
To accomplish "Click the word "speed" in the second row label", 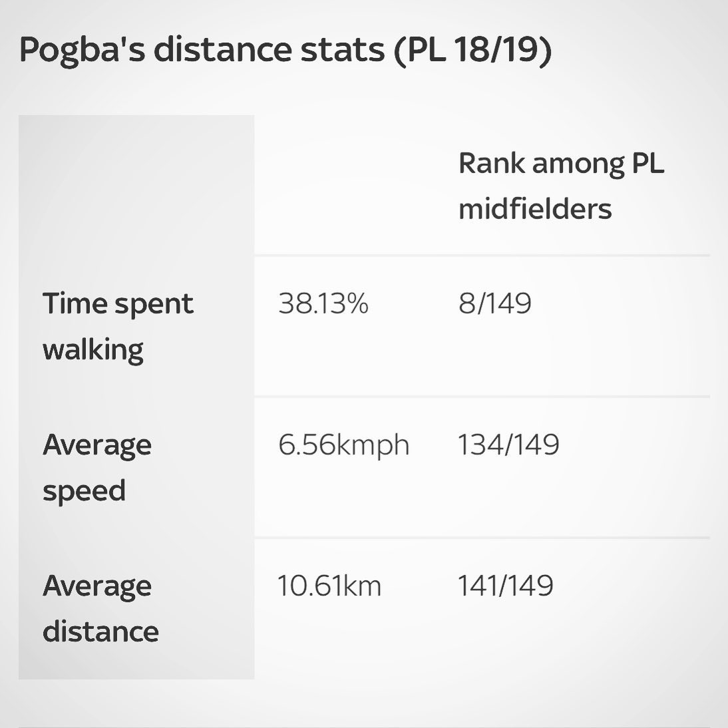I will tap(84, 492).
